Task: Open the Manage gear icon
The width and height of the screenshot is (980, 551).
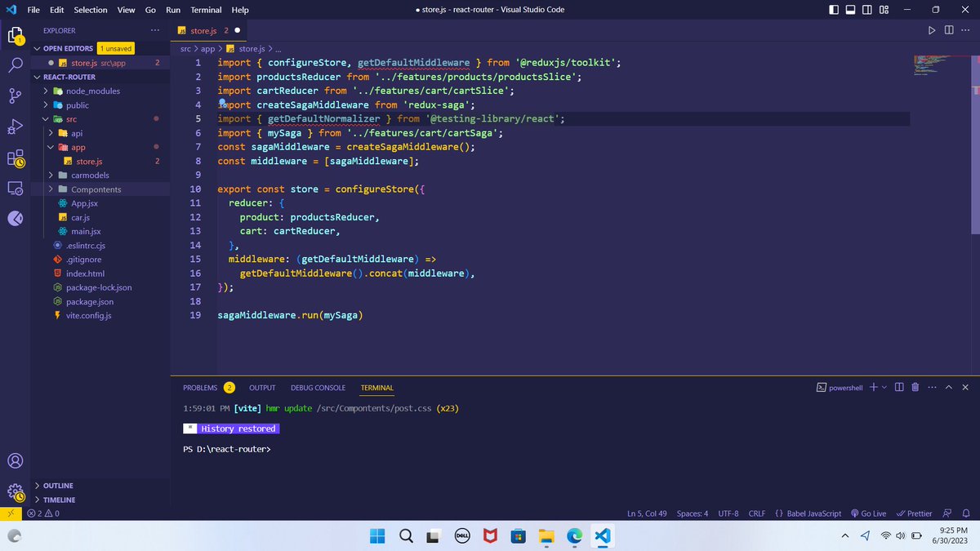Action: click(15, 491)
